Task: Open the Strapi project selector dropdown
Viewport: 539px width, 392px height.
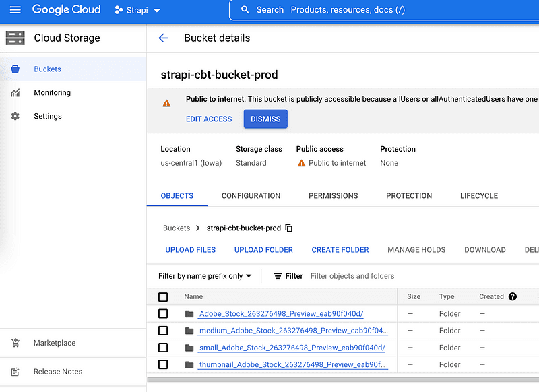Action: (137, 10)
